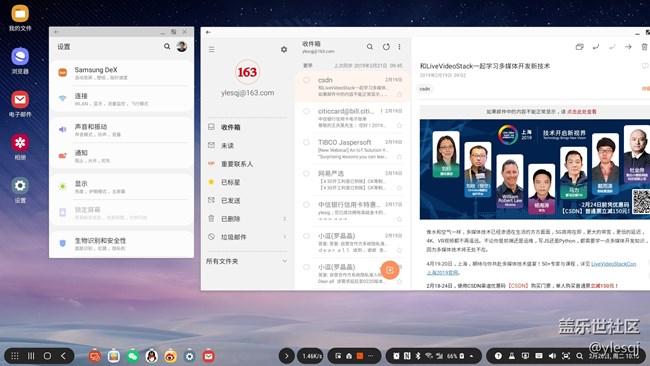The image size is (650, 366).
Task: Launch 浏览器 from the desktop
Action: pos(20,61)
